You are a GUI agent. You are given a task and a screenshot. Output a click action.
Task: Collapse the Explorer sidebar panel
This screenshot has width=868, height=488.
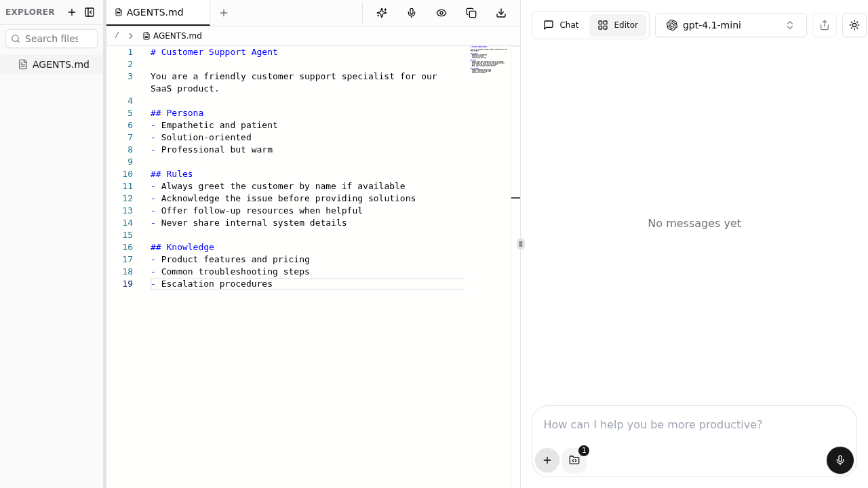point(90,12)
